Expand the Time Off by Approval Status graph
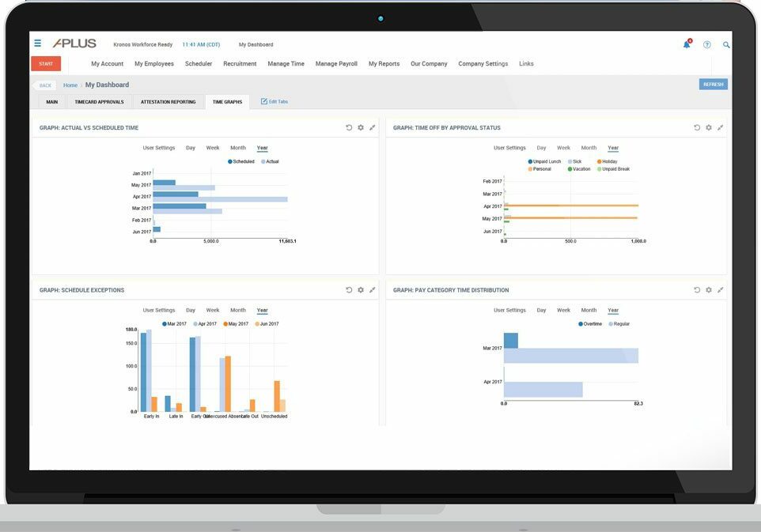 (x=720, y=127)
